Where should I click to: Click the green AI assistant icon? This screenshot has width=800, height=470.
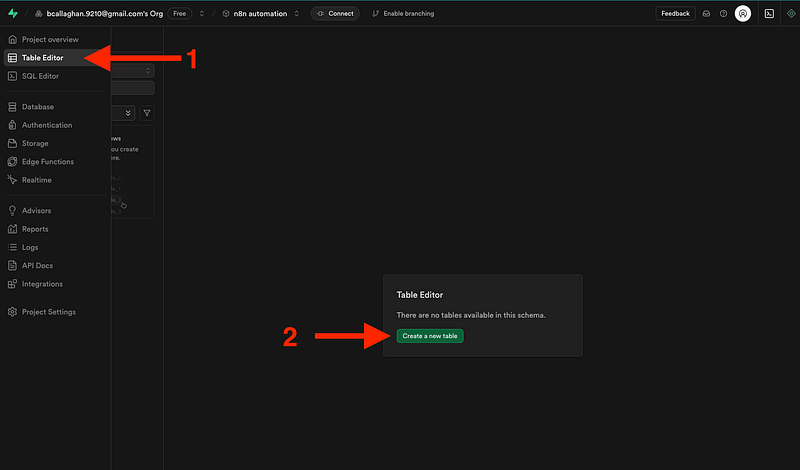point(791,14)
